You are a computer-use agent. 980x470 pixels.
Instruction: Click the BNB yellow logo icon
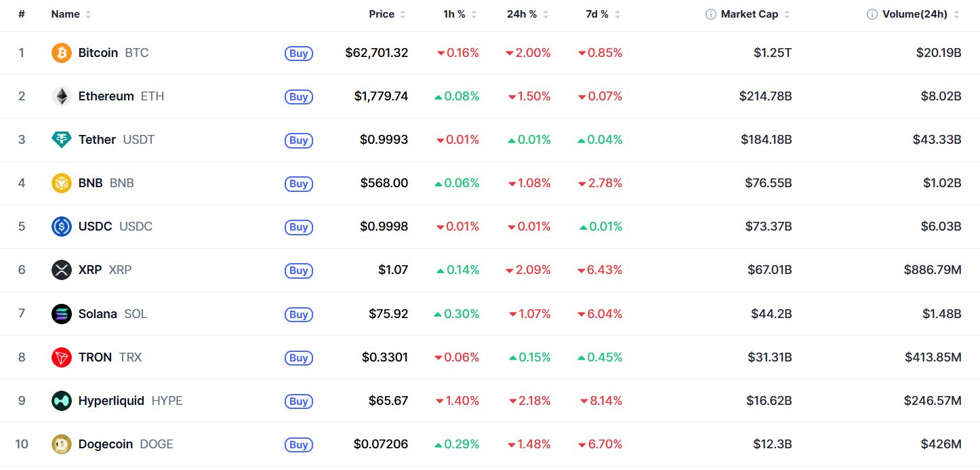[x=62, y=183]
